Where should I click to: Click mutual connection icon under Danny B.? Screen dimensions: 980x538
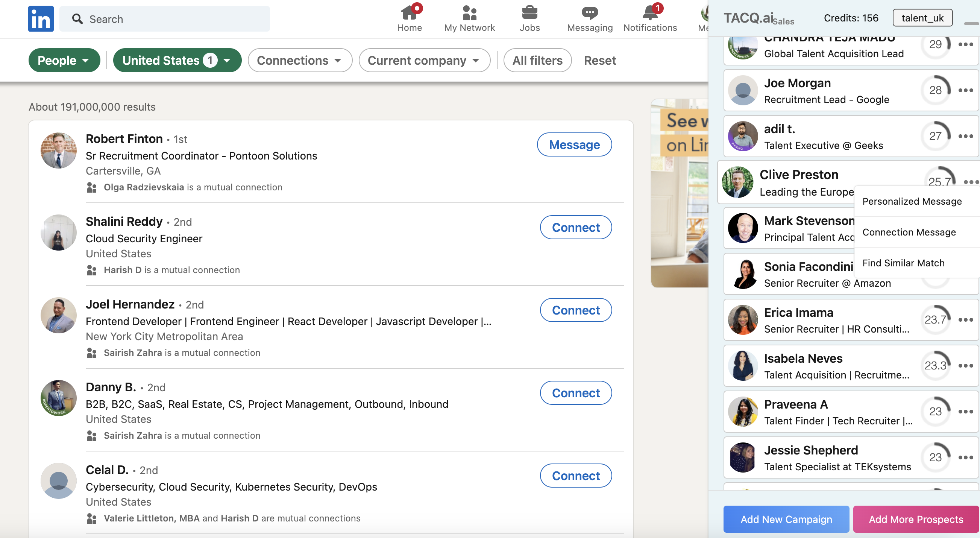pyautogui.click(x=92, y=436)
